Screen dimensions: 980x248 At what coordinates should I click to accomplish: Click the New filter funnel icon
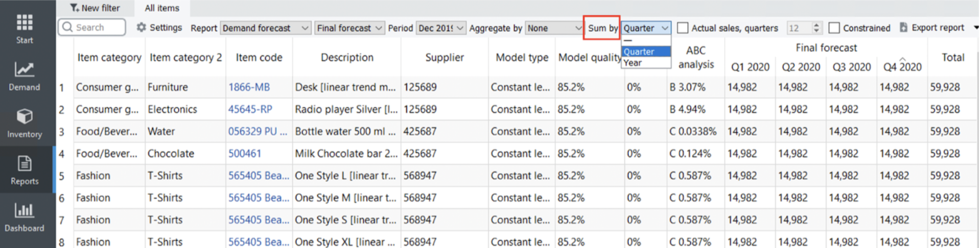[x=75, y=8]
